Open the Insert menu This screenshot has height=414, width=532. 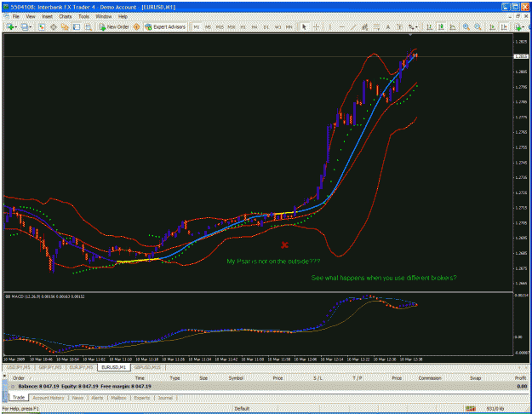point(47,16)
